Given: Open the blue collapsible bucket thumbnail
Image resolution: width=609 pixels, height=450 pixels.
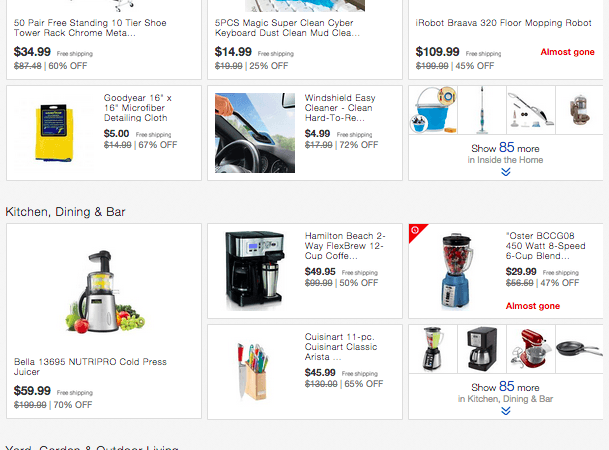Looking at the screenshot, I should (433, 110).
